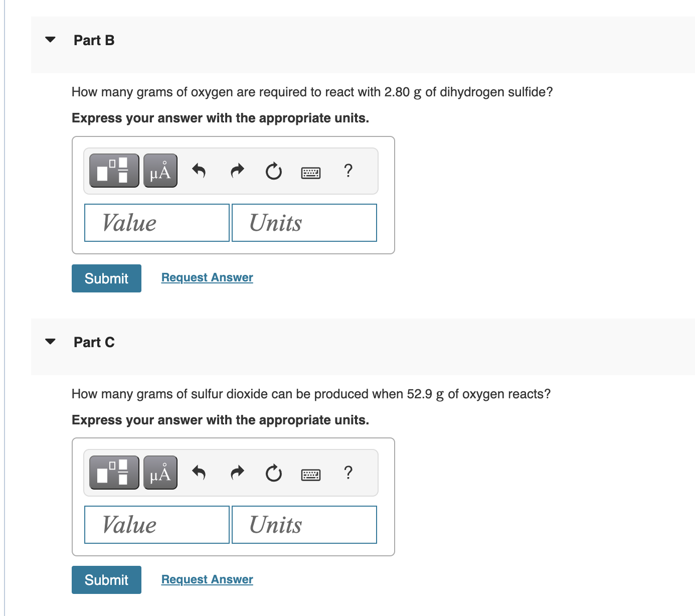Collapse the Part C section
The height and width of the screenshot is (616, 695).
tap(50, 341)
